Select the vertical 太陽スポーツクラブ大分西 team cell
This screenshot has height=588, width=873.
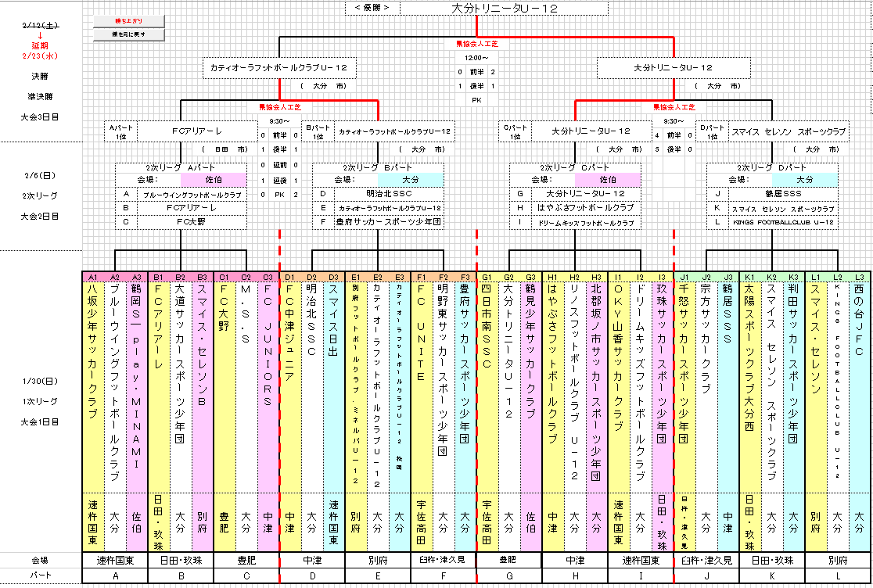(750, 386)
